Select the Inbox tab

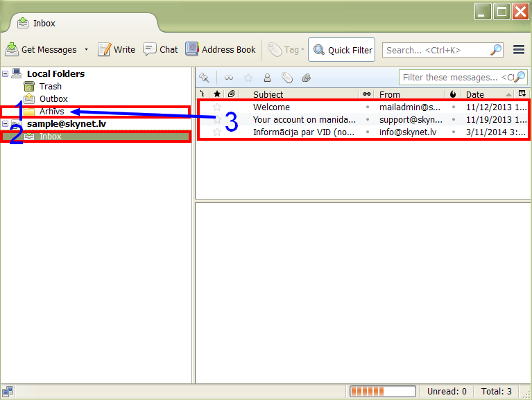tap(44, 23)
